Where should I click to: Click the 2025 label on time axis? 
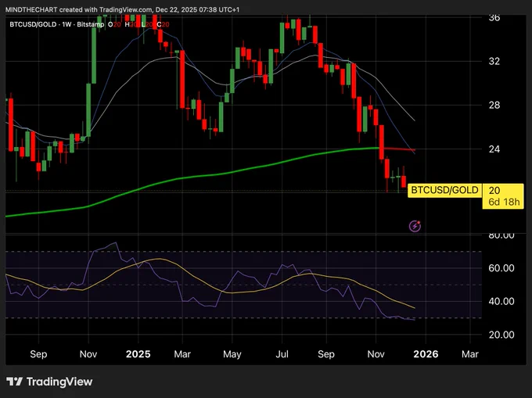pos(138,354)
